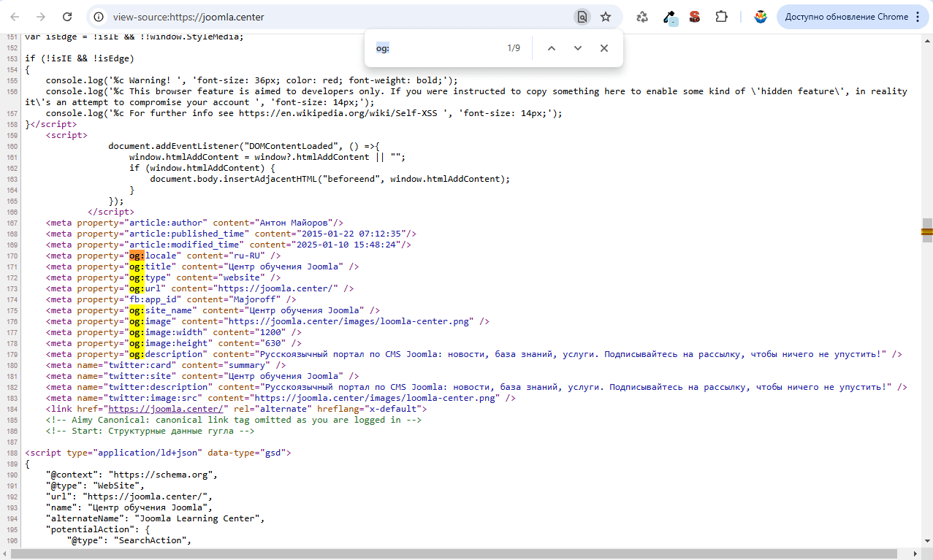The image size is (933, 560).
Task: Click the site info icon in address bar
Action: [x=99, y=17]
